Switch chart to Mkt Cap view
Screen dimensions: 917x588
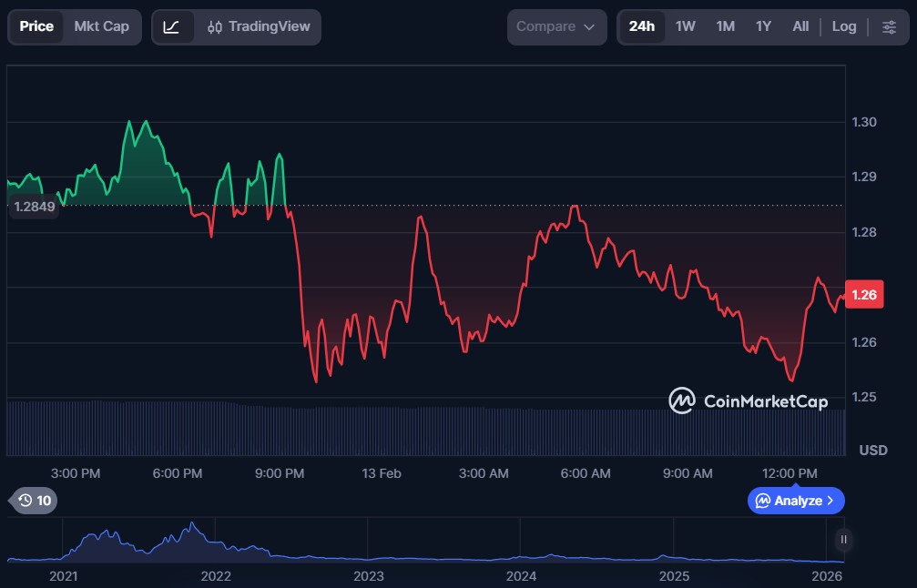(x=101, y=26)
